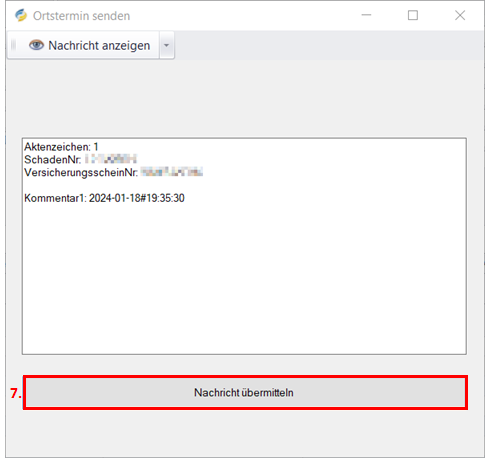
Task: Click the application logo in the title bar
Action: pos(21,15)
